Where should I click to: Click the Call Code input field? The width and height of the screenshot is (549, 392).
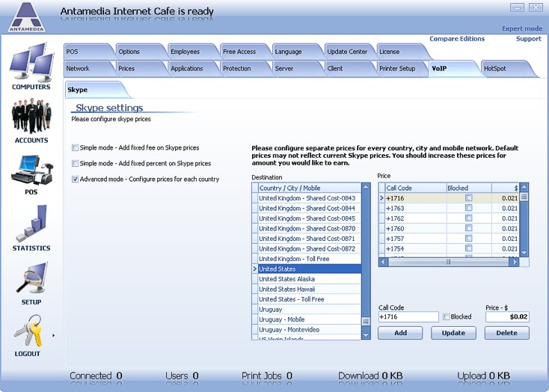[408, 316]
